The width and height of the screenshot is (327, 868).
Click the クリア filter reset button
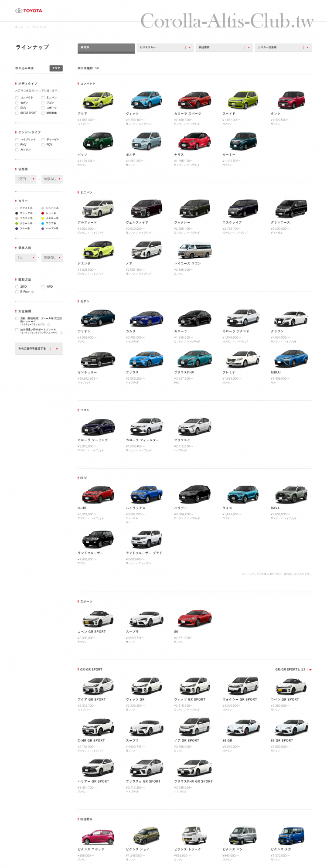point(56,68)
